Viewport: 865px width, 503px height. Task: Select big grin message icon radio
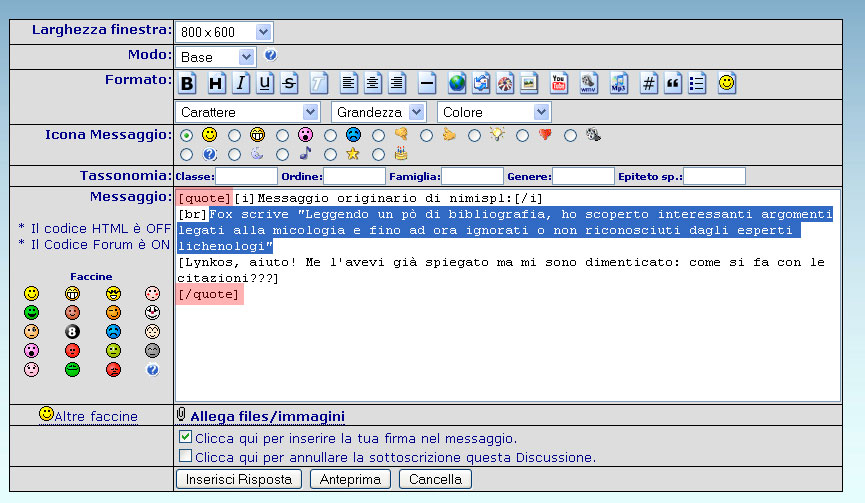[234, 136]
